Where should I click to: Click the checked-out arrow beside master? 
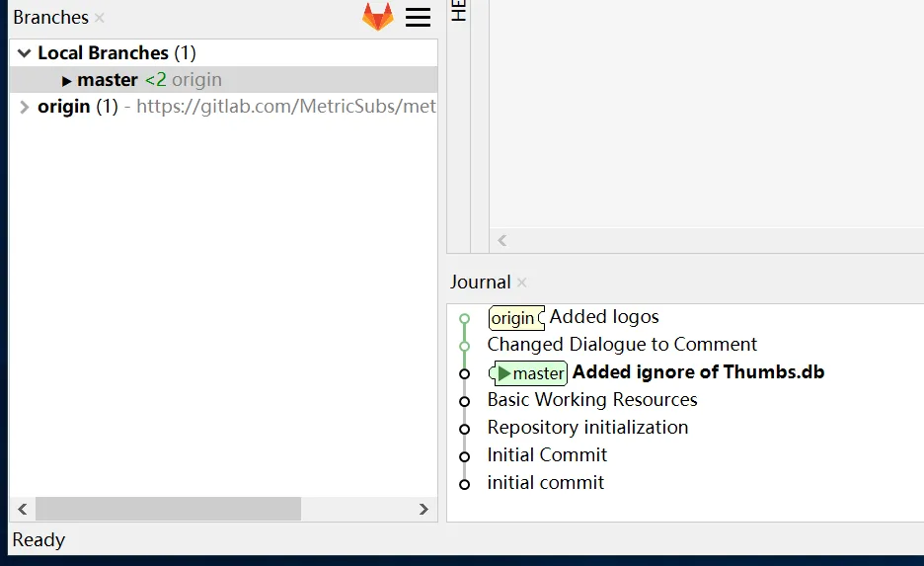click(x=66, y=81)
